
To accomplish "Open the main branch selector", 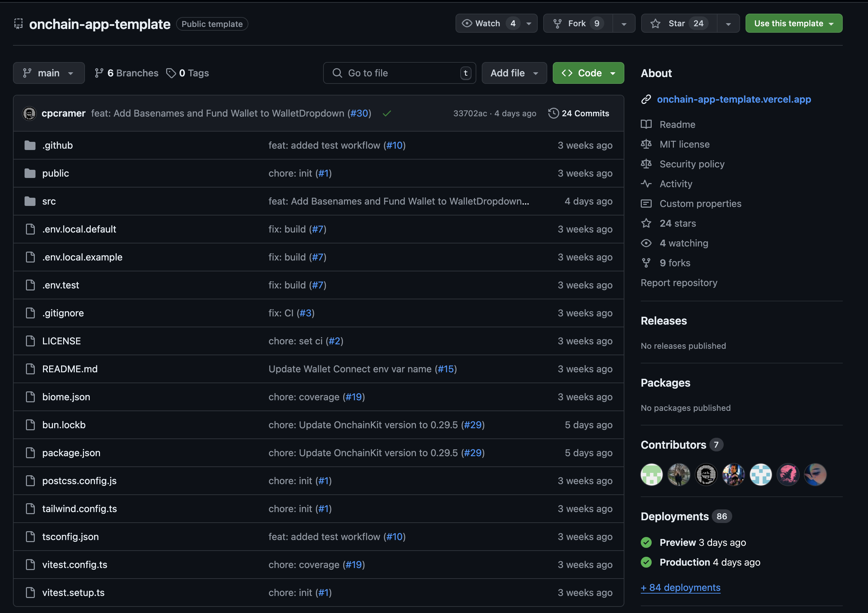I will tap(49, 73).
